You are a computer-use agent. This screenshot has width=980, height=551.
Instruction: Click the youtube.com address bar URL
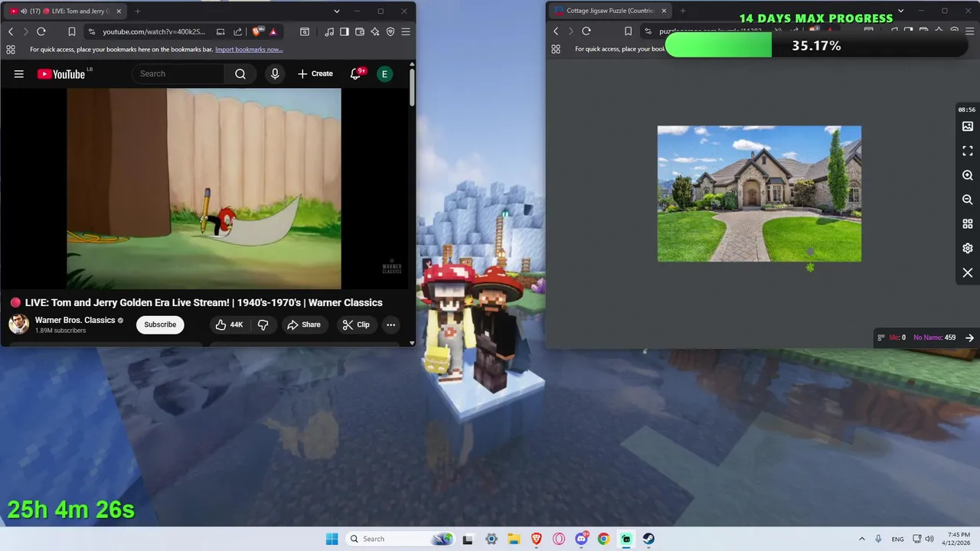click(x=154, y=31)
